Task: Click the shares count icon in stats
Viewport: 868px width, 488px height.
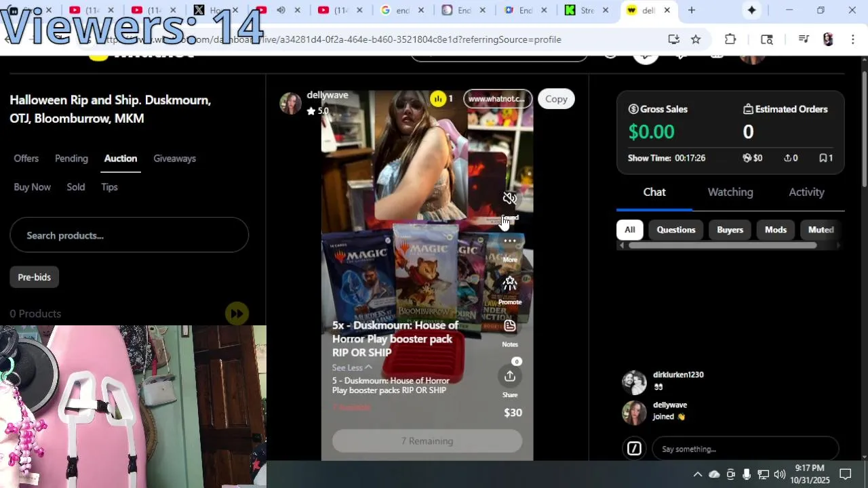Action: 787,158
